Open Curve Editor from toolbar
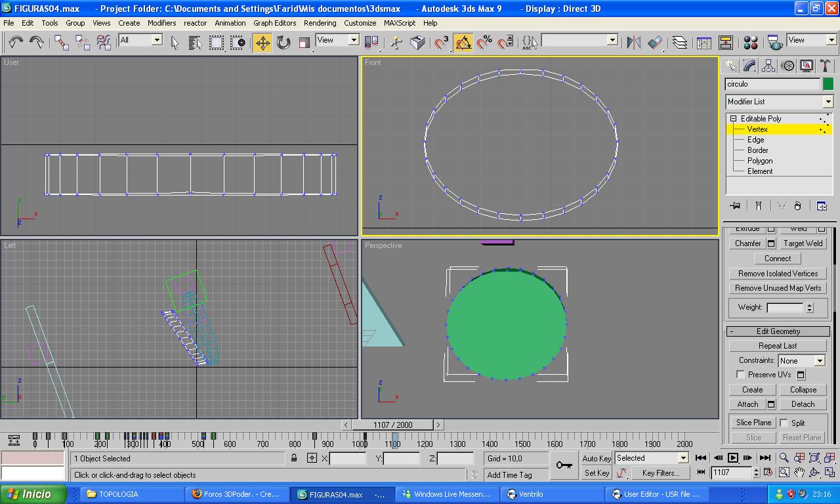840x504 pixels. pyautogui.click(x=704, y=43)
